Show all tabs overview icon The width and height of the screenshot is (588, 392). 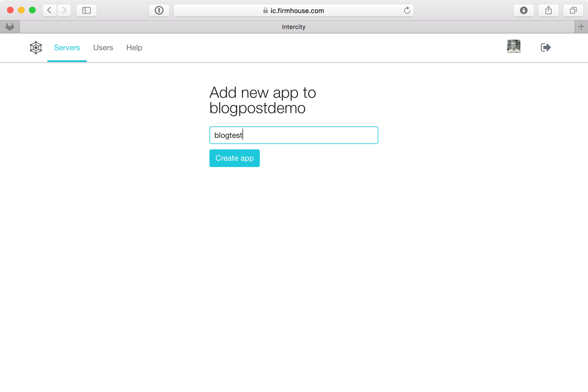coord(573,11)
